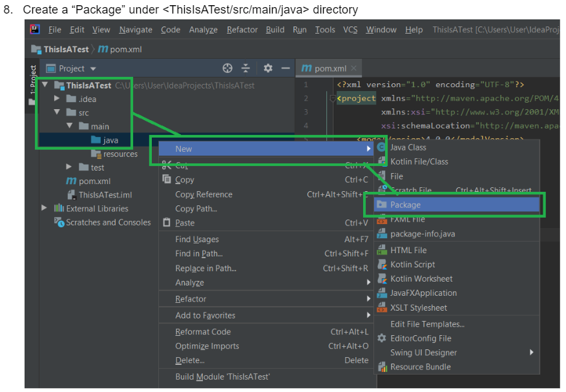Click the Scratches and Consoles icon
This screenshot has width=566, height=392.
[x=59, y=222]
